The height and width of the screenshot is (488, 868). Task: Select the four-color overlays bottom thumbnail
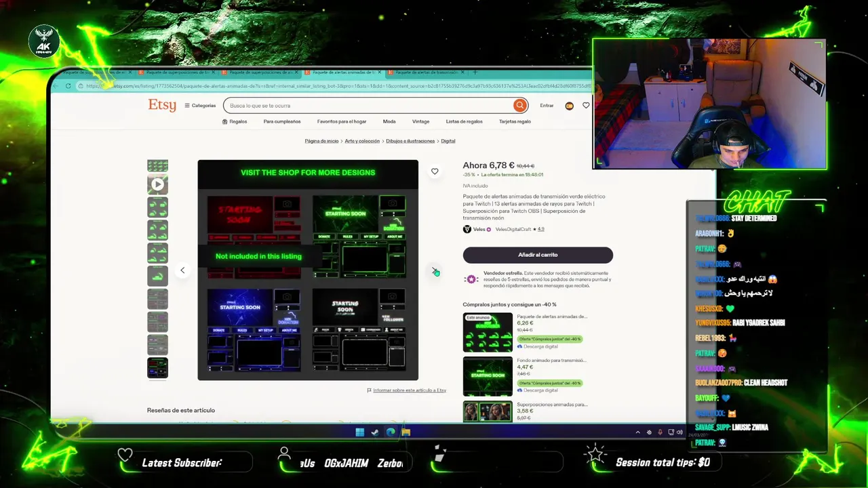[x=157, y=368]
